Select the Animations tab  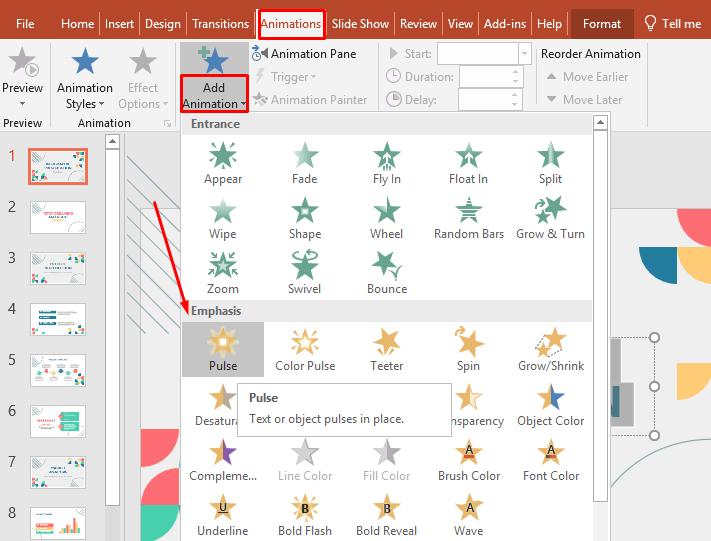[291, 24]
